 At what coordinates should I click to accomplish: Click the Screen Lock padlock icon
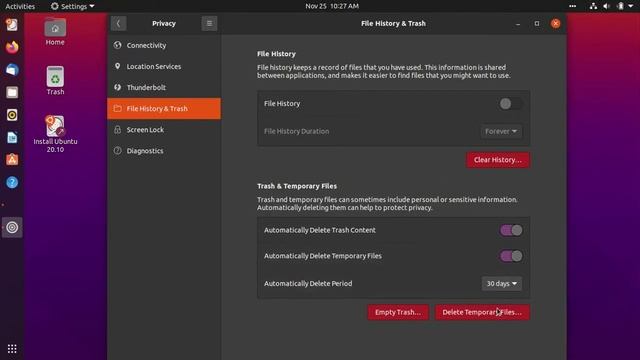pyautogui.click(x=118, y=129)
